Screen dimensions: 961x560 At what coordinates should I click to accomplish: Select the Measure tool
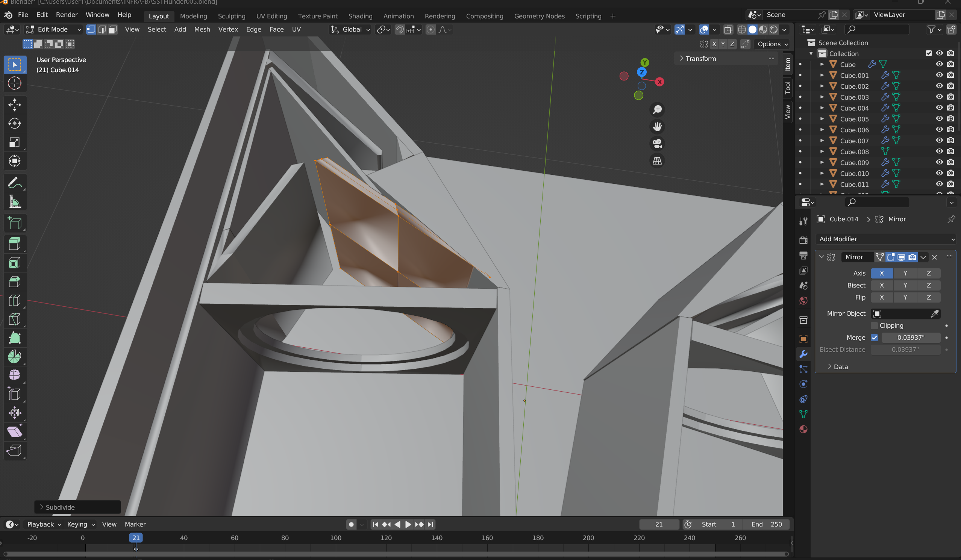(15, 202)
